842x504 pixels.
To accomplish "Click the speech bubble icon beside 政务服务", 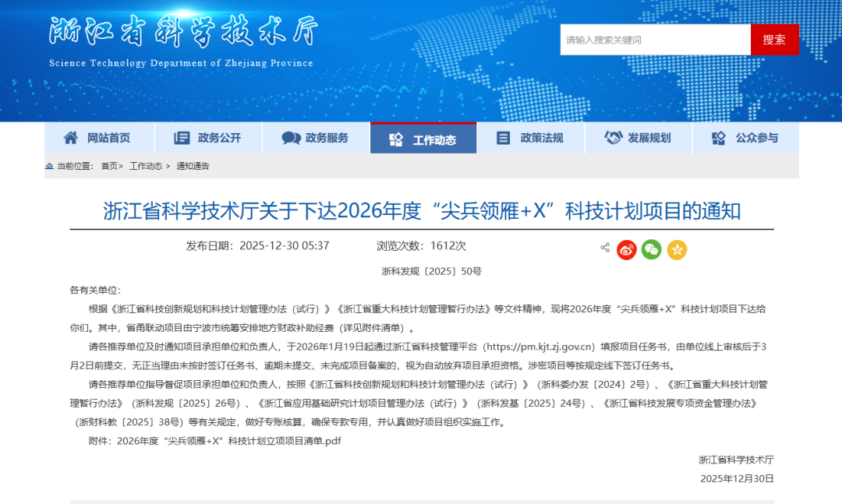I will (289, 137).
